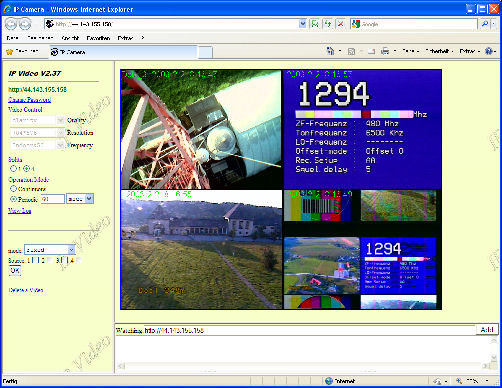Tick Source checkbox 3

[64, 260]
